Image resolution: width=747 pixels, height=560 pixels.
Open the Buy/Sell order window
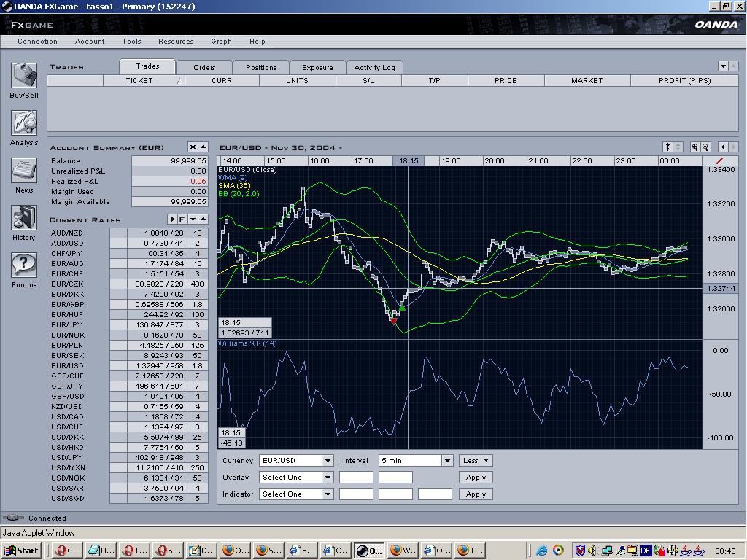point(24,76)
